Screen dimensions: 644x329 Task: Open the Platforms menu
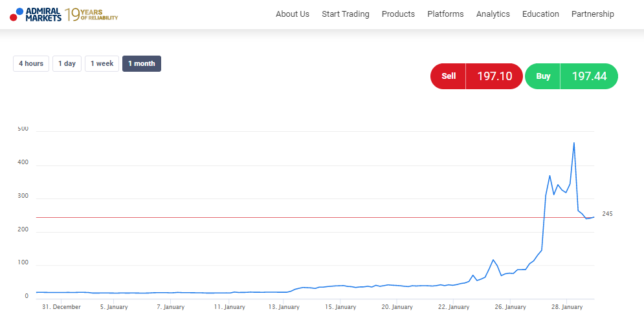click(445, 14)
